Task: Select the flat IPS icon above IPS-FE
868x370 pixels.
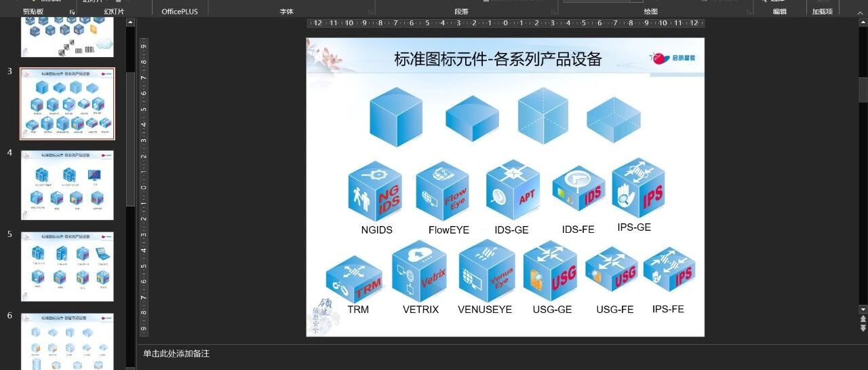Action: tap(669, 270)
